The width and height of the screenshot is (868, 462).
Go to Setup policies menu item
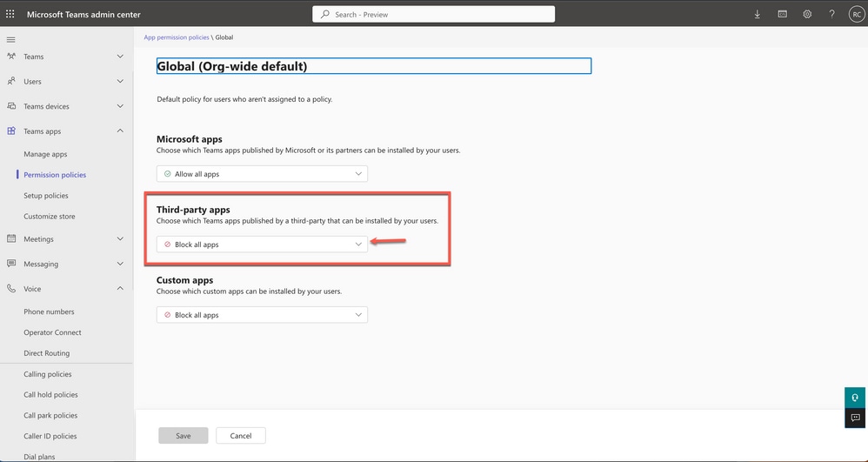[x=46, y=196]
